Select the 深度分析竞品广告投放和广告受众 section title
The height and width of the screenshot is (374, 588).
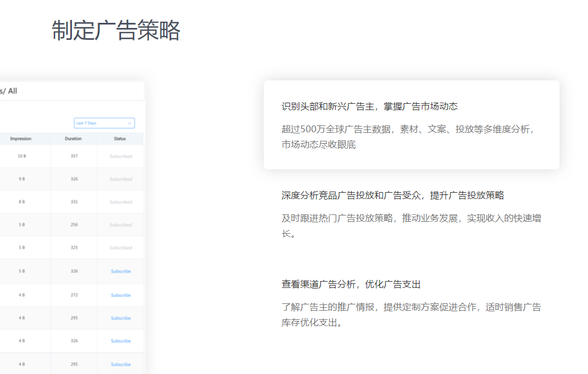coord(393,196)
